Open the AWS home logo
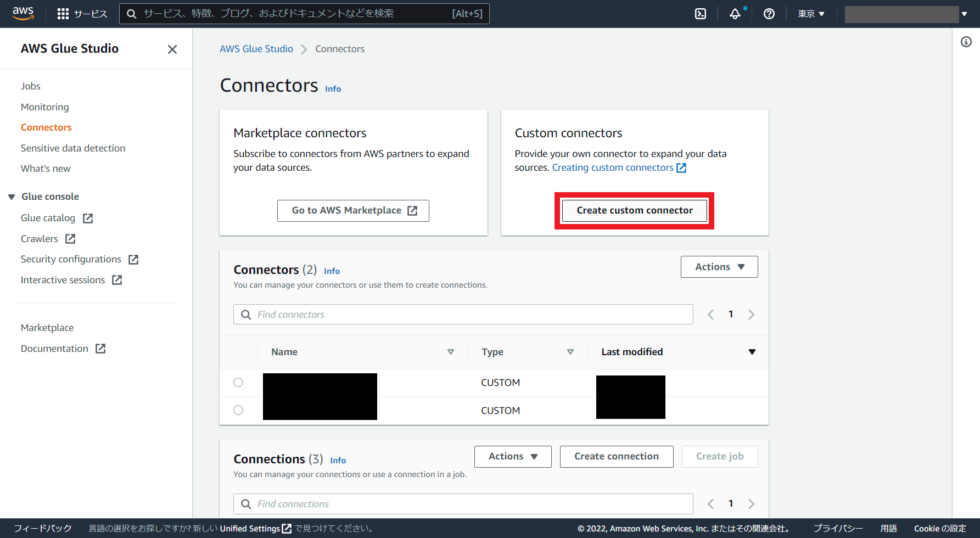 (x=23, y=13)
